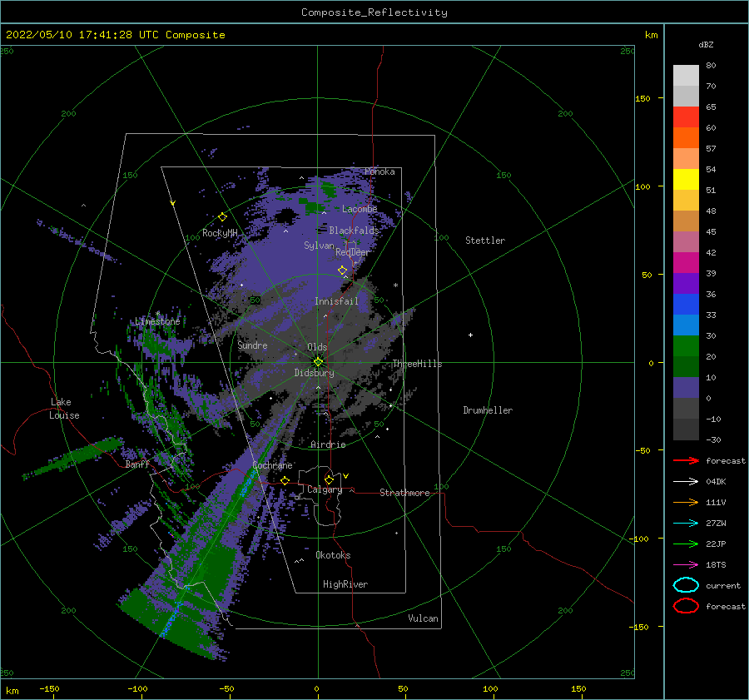Select the white 04DK arrow symbol
This screenshot has width=749, height=700.
[686, 481]
